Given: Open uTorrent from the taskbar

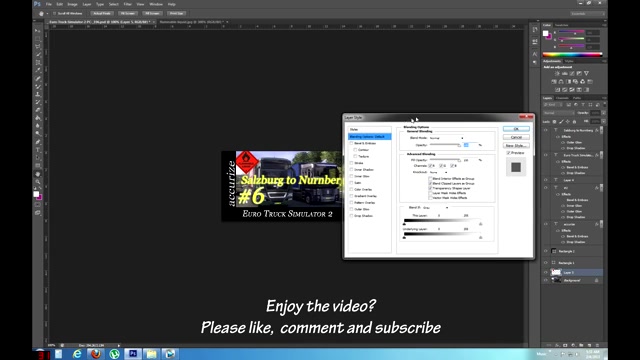Looking at the screenshot, I should tap(114, 354).
